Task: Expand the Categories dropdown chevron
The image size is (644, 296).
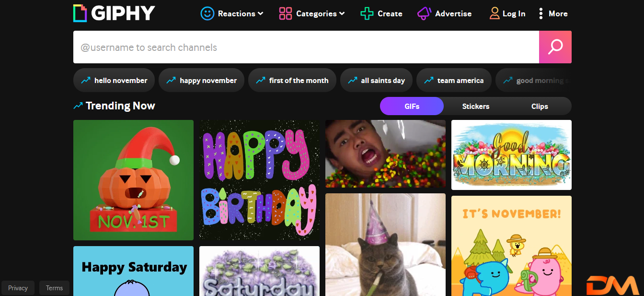Action: click(342, 13)
